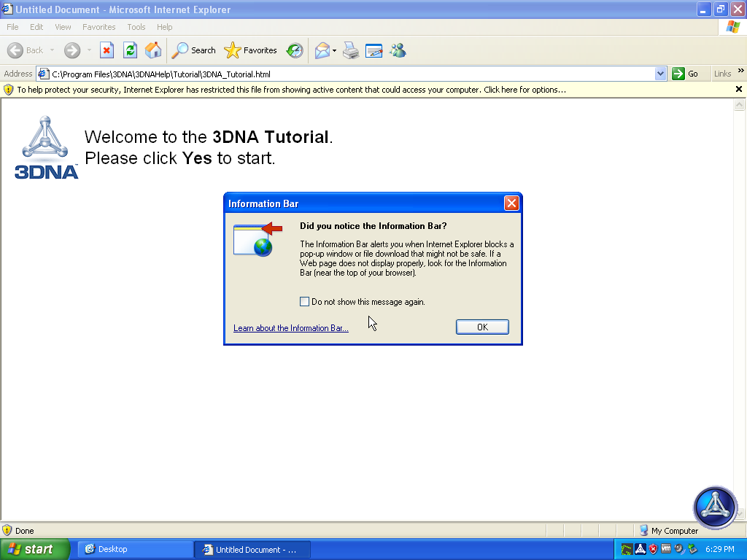Open the Mail button dropdown arrow
Viewport: 747px width, 560px height.
coord(334,50)
